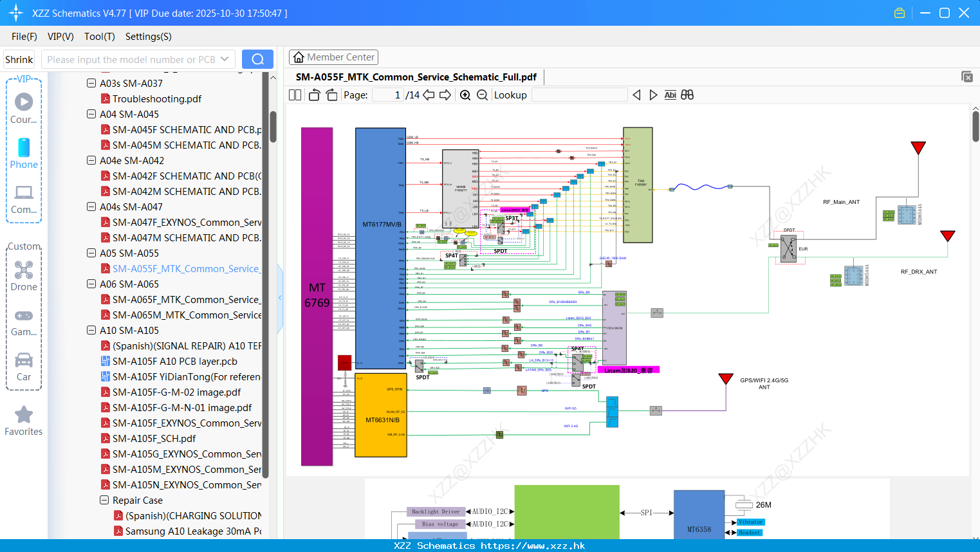Click the Member Center button
The height and width of the screenshot is (552, 980).
333,57
